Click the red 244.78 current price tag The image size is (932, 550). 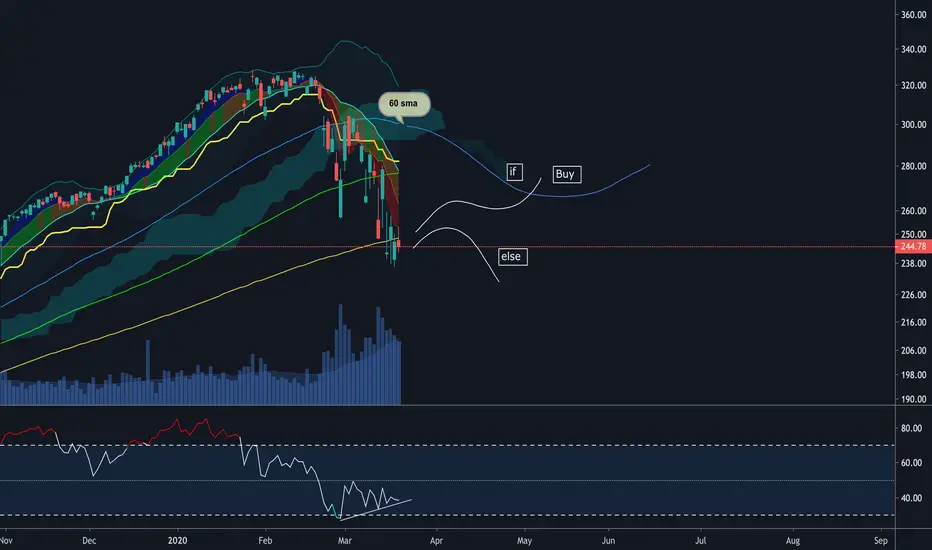[x=913, y=246]
